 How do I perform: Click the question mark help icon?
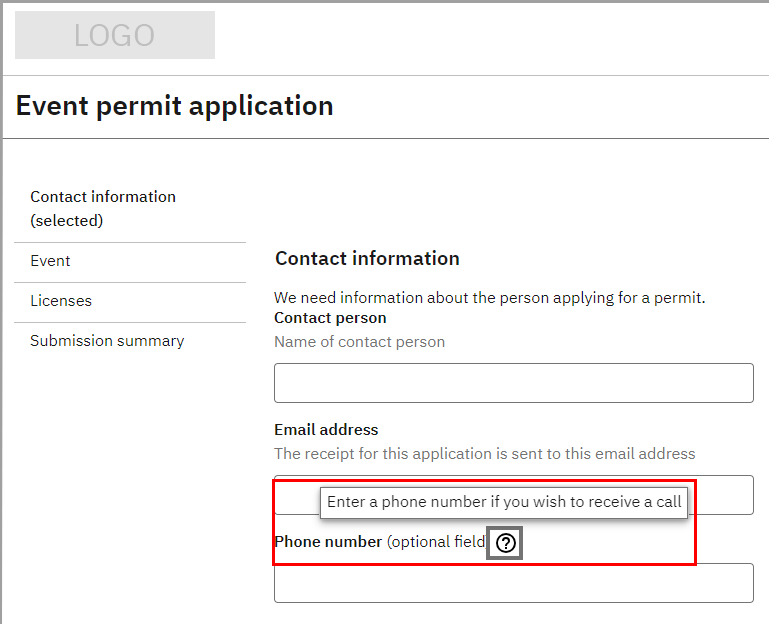coord(506,543)
